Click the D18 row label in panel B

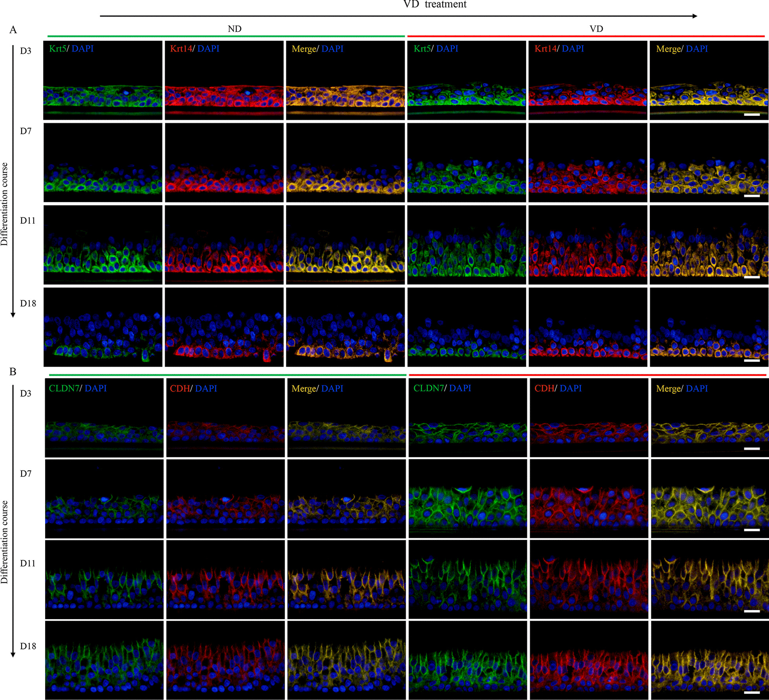(28, 646)
